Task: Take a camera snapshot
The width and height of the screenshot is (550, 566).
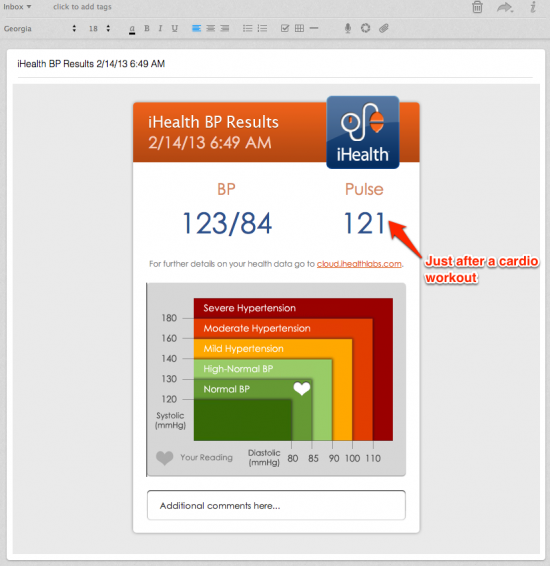Action: (366, 28)
